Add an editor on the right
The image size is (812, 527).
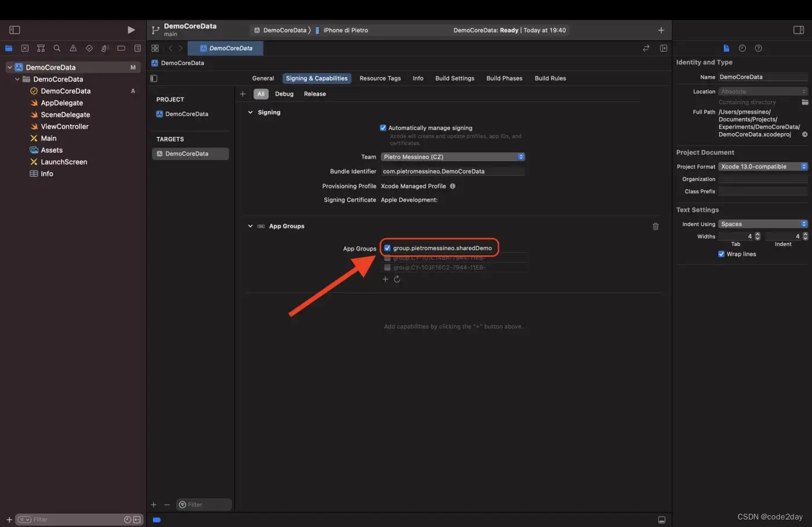(x=664, y=48)
